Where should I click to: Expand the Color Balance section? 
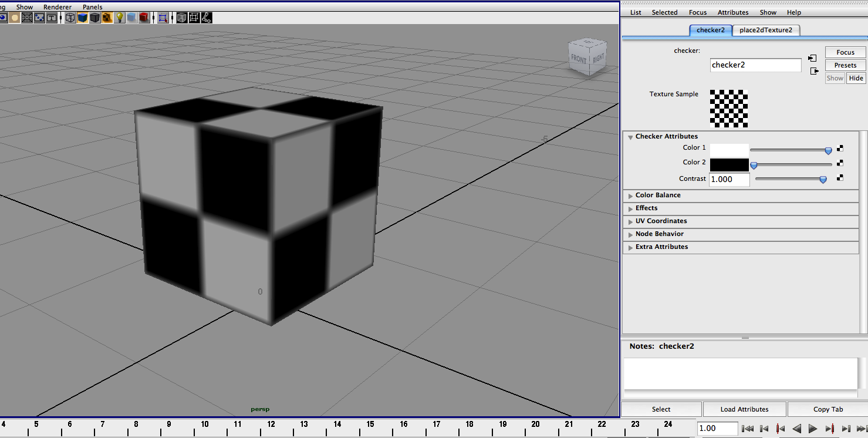658,195
